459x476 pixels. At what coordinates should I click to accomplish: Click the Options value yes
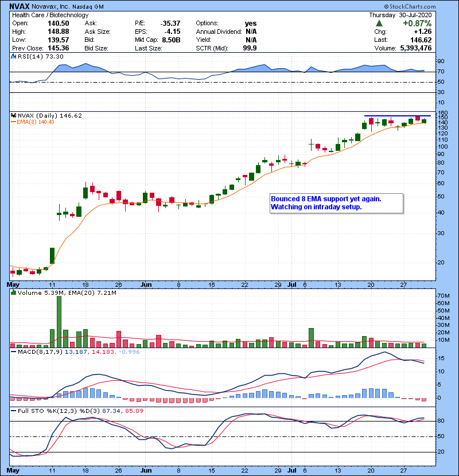point(251,24)
